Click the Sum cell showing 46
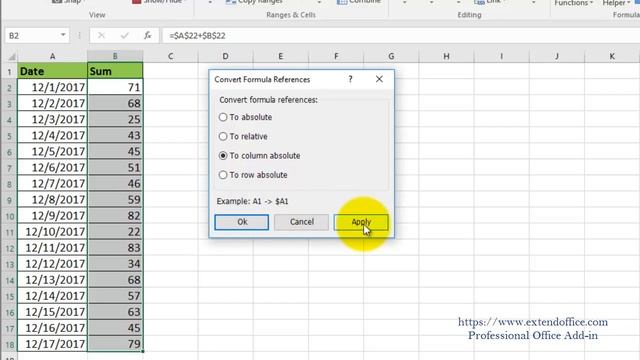Screen dimensions: 640x360 coord(115,183)
